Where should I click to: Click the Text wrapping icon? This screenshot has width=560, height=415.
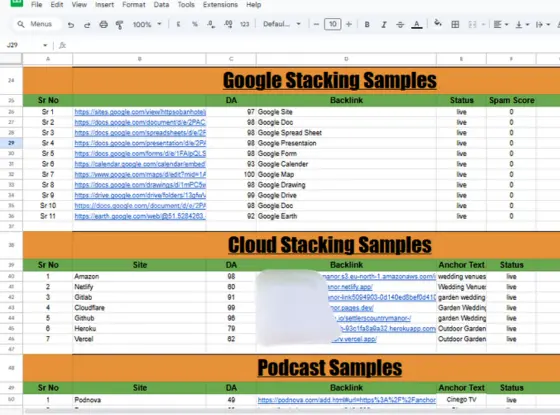click(x=539, y=24)
